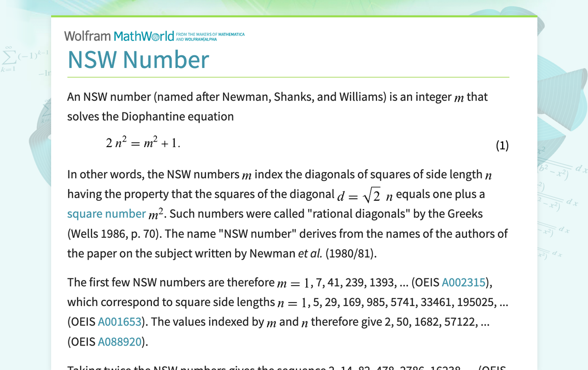Click the NSW Number page title
588x370 pixels.
pyautogui.click(x=138, y=60)
